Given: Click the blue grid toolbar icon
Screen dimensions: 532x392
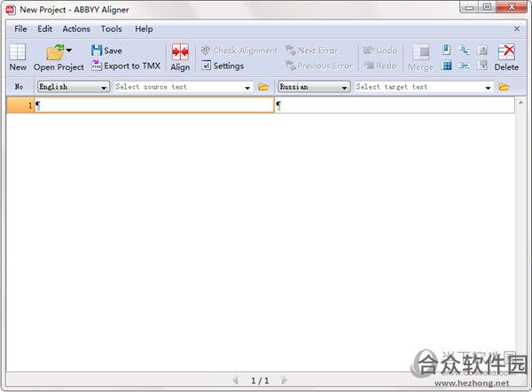Looking at the screenshot, I should [x=447, y=65].
